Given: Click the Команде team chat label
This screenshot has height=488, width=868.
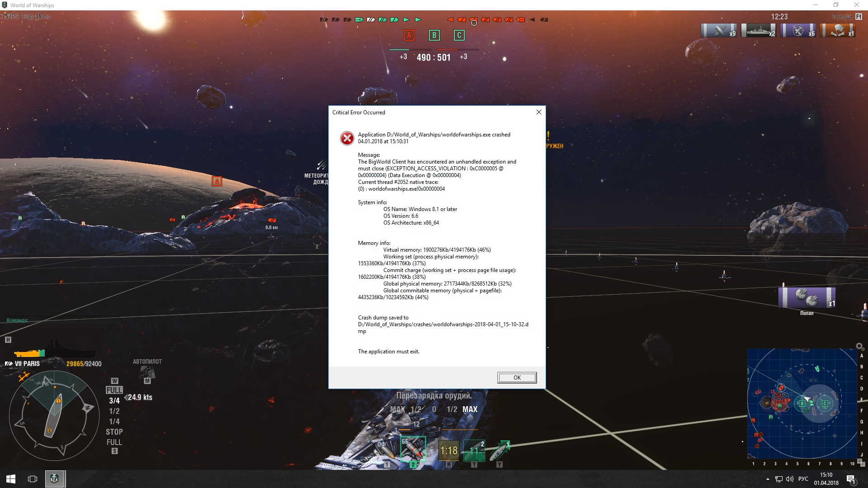Looking at the screenshot, I should pos(17,320).
